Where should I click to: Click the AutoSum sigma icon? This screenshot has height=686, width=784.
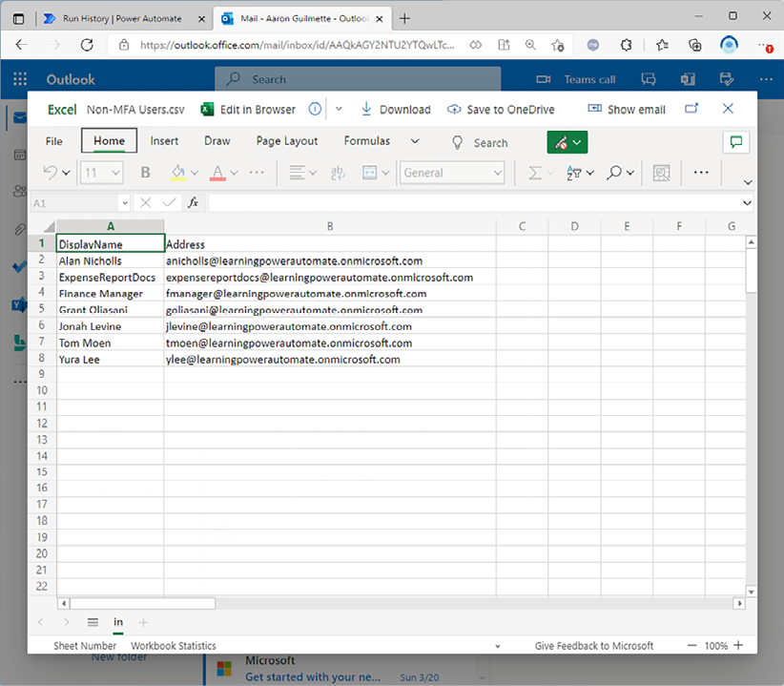coord(535,173)
